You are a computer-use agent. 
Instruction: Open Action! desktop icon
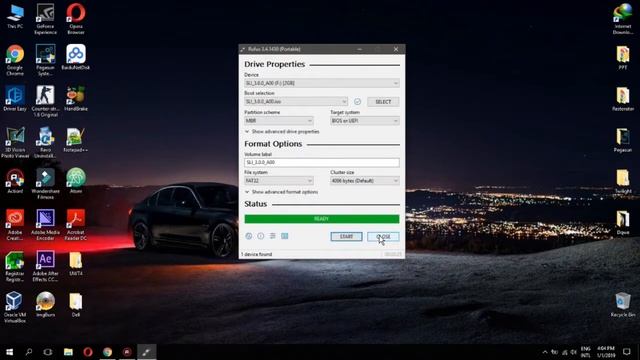(15, 181)
